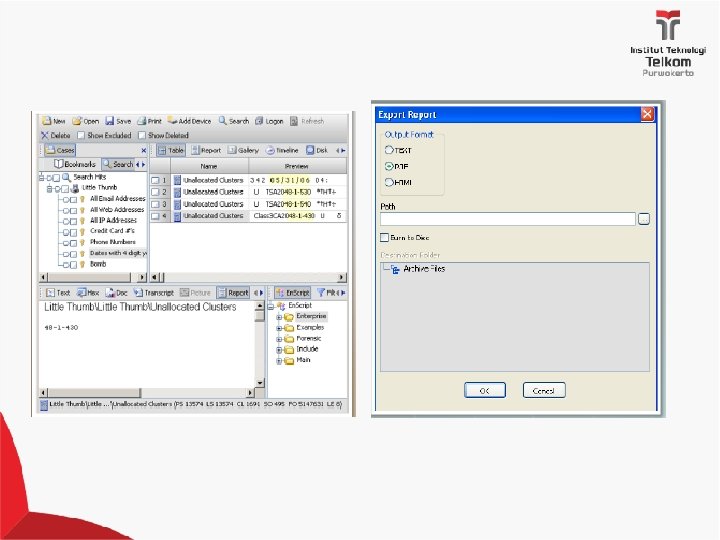720x540 pixels.
Task: Click the Refresh toolbar icon
Action: coord(294,121)
